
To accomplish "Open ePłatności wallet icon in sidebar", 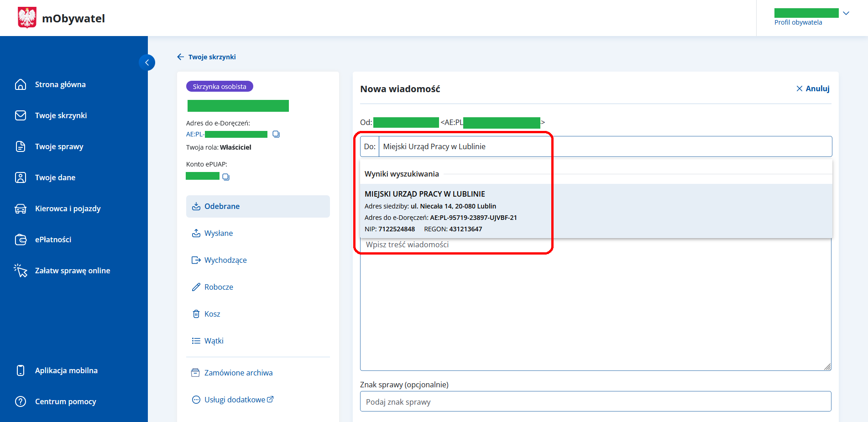I will [21, 240].
